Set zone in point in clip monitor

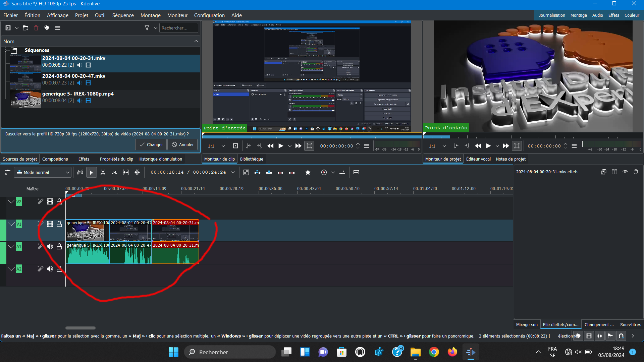tap(249, 146)
